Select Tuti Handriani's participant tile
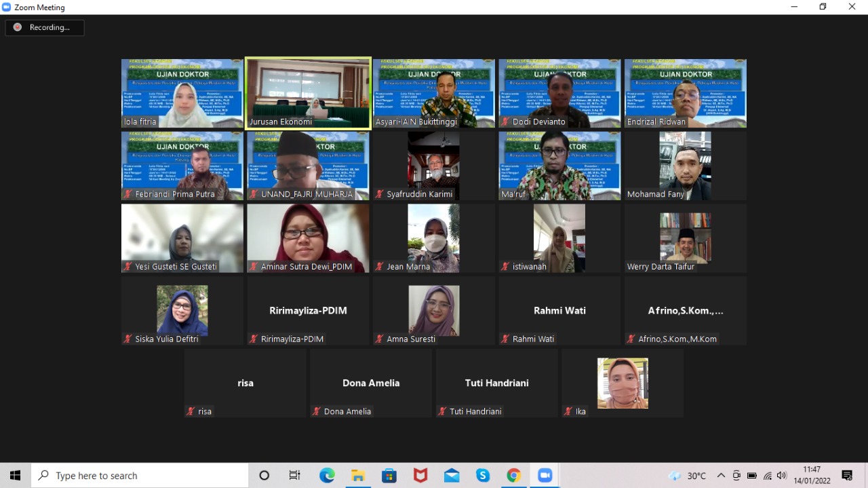This screenshot has width=868, height=488. pos(496,383)
